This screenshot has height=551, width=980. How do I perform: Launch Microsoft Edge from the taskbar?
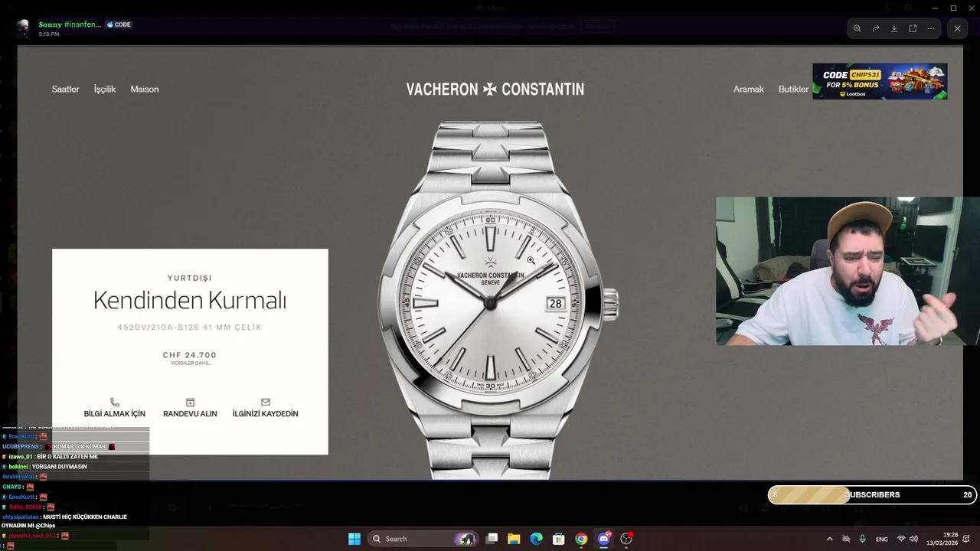(x=536, y=539)
